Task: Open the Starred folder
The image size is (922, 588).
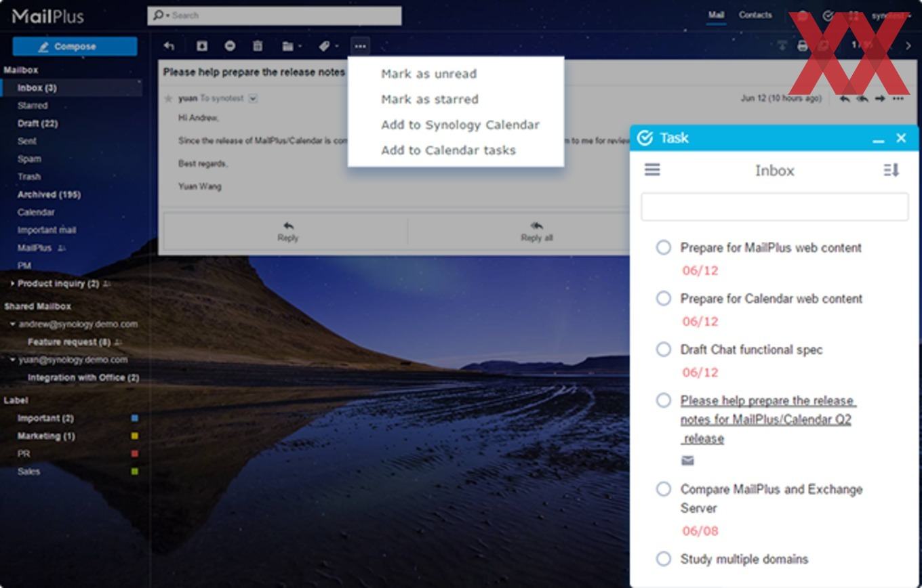Action: pos(33,106)
